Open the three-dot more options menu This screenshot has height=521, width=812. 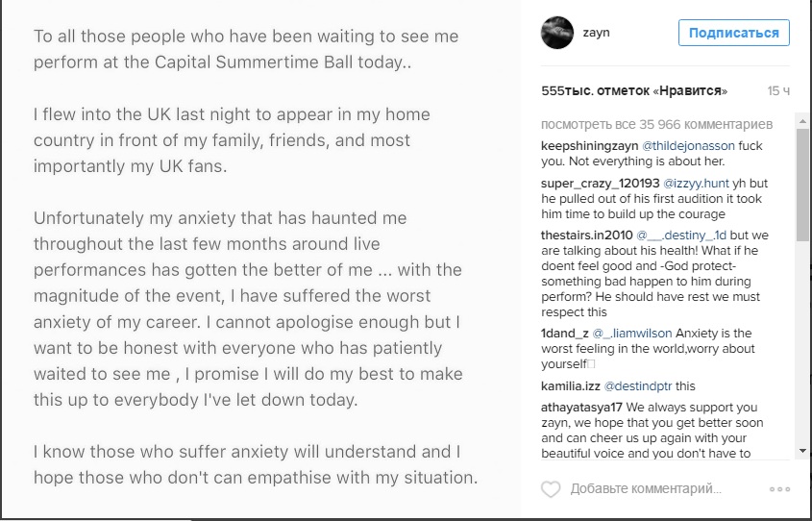click(x=779, y=489)
